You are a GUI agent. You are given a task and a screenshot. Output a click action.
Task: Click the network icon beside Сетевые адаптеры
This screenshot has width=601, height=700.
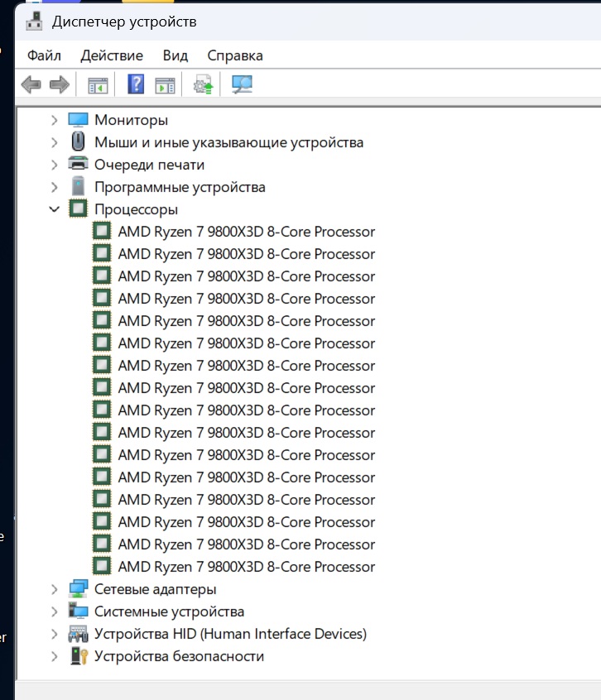(x=78, y=589)
